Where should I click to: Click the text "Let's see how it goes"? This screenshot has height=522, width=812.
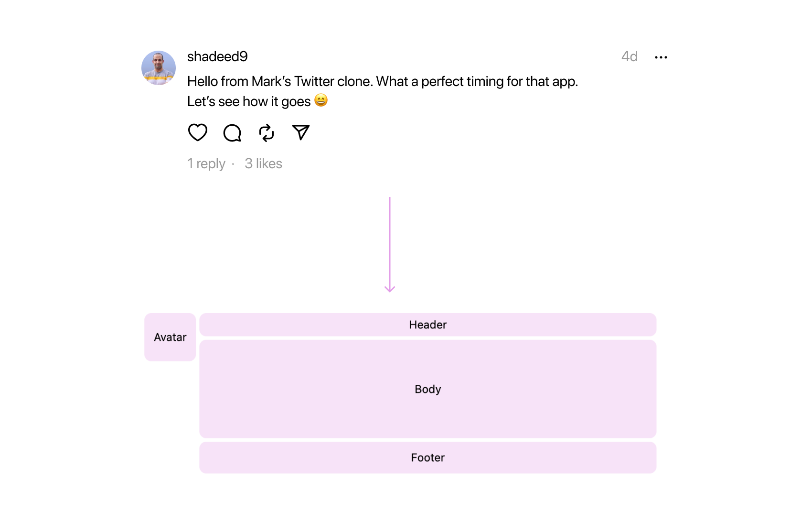(248, 101)
